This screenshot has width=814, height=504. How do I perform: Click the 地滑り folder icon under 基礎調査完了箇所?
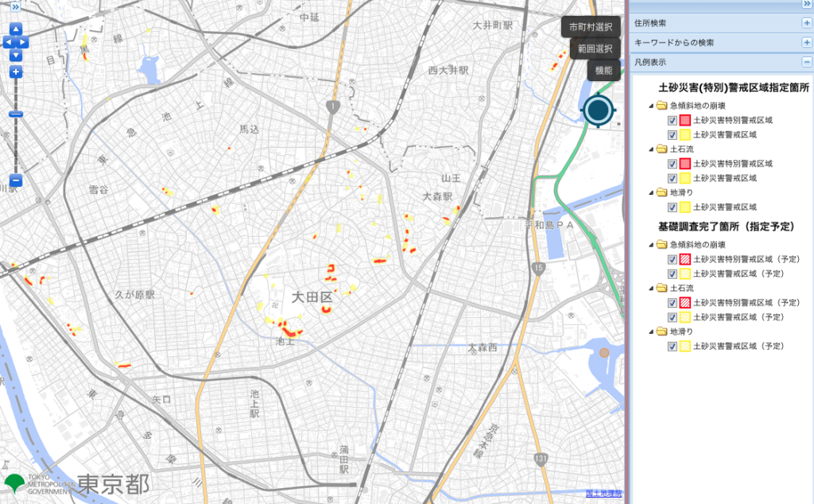click(x=661, y=331)
